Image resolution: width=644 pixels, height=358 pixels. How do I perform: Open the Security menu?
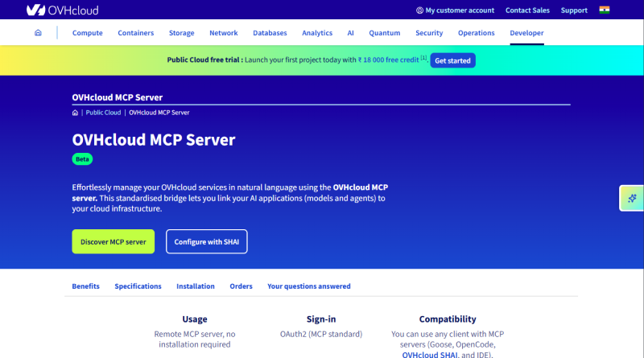(429, 33)
